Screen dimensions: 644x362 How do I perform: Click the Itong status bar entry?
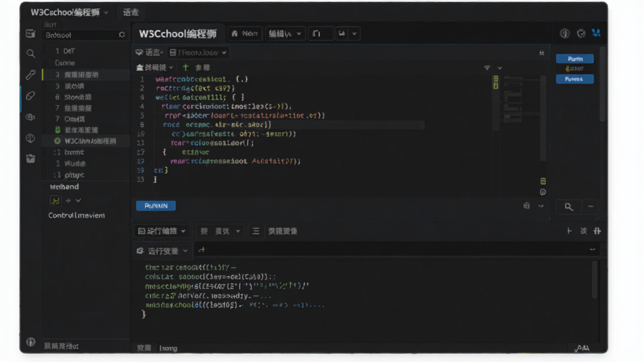(169, 348)
